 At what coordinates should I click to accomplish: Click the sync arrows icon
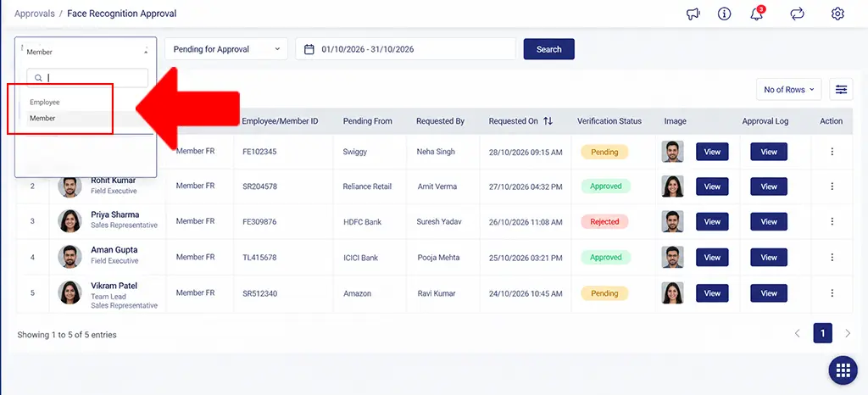pos(797,14)
